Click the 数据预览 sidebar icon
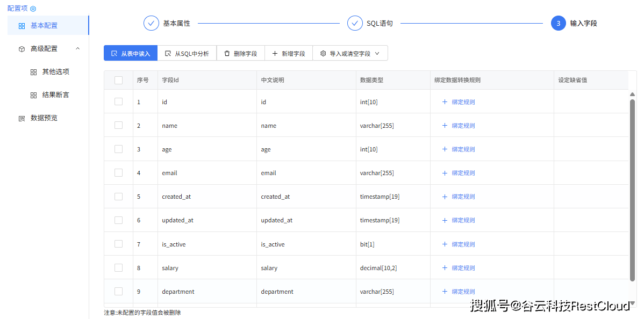This screenshot has height=319, width=644. click(x=22, y=118)
